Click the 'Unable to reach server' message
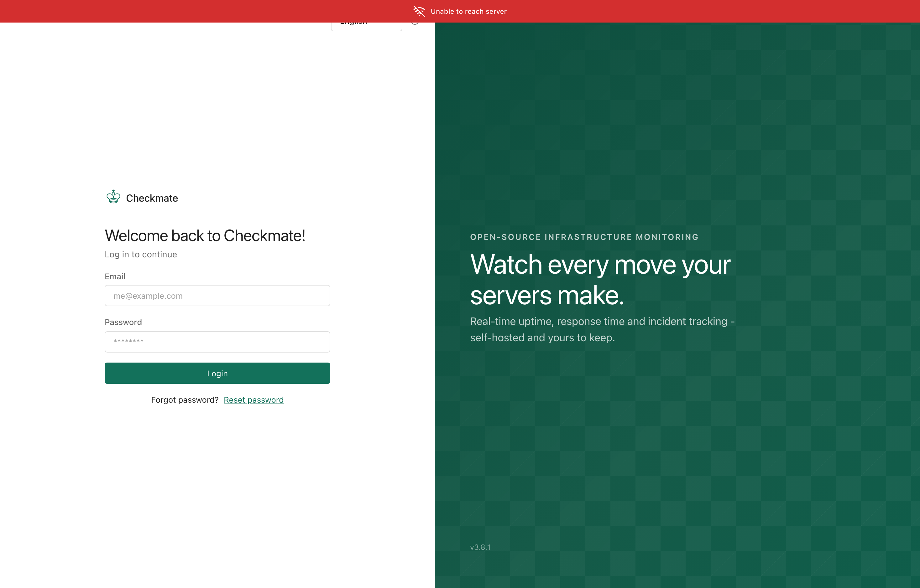 click(x=468, y=12)
